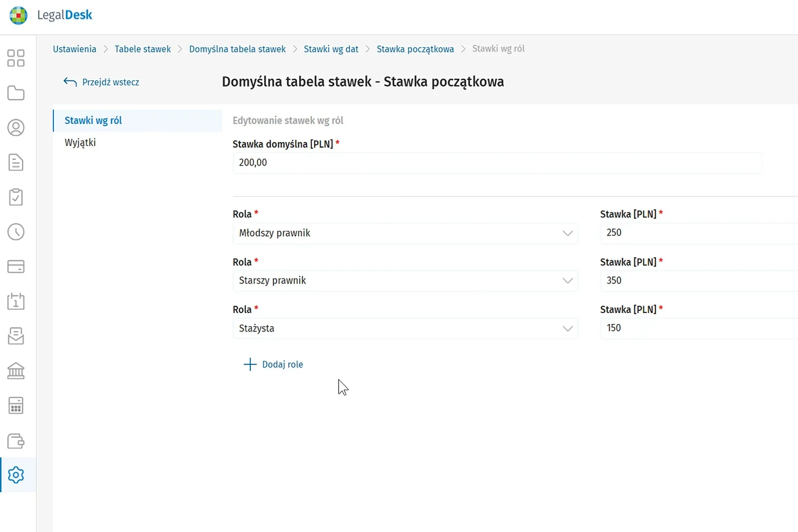Open the clipboard checklist tasks icon

pos(16,197)
